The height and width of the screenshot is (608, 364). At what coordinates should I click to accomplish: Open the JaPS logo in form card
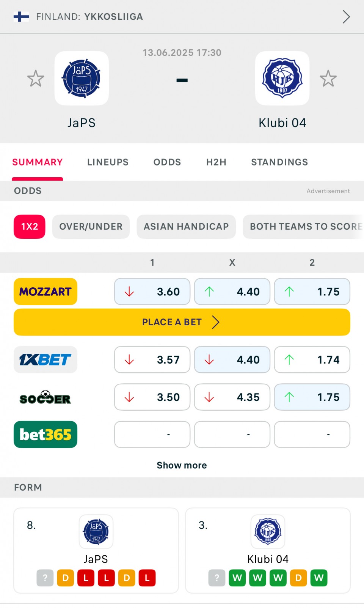(x=96, y=532)
